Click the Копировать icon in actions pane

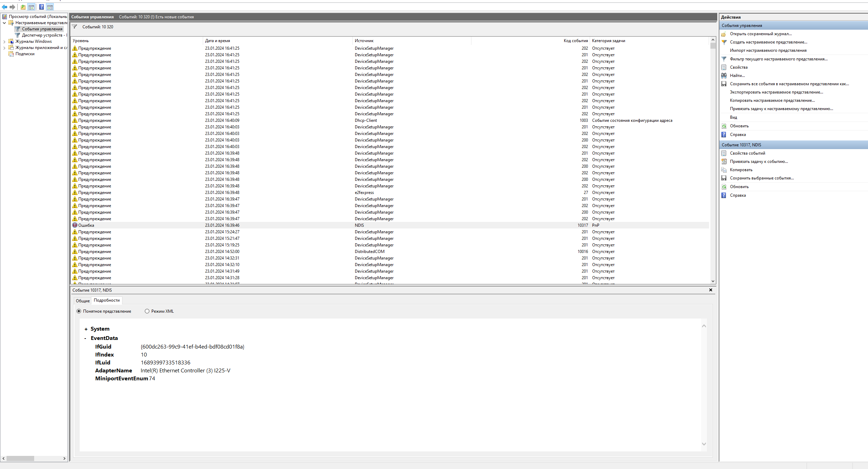click(x=724, y=170)
